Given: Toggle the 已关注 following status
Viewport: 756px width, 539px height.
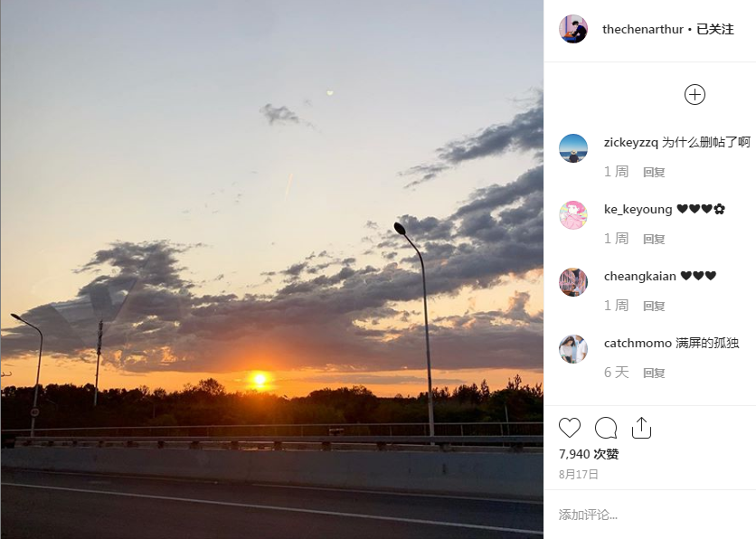Looking at the screenshot, I should [715, 30].
